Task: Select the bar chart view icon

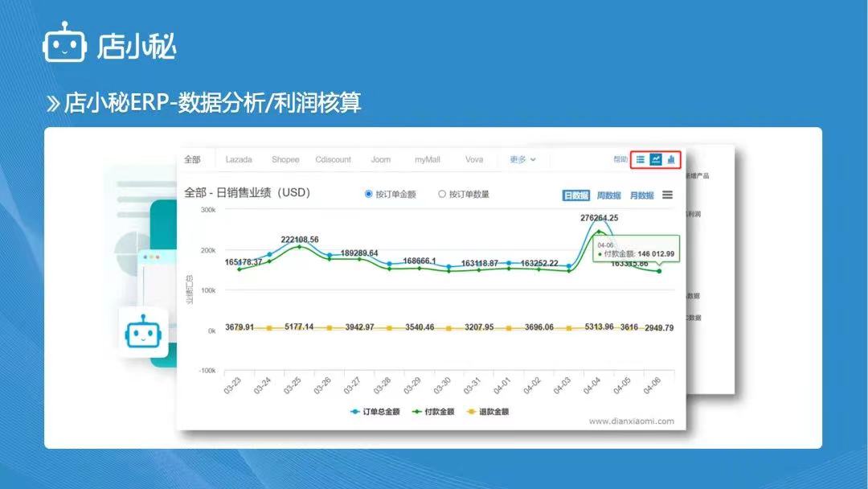Action: (671, 159)
